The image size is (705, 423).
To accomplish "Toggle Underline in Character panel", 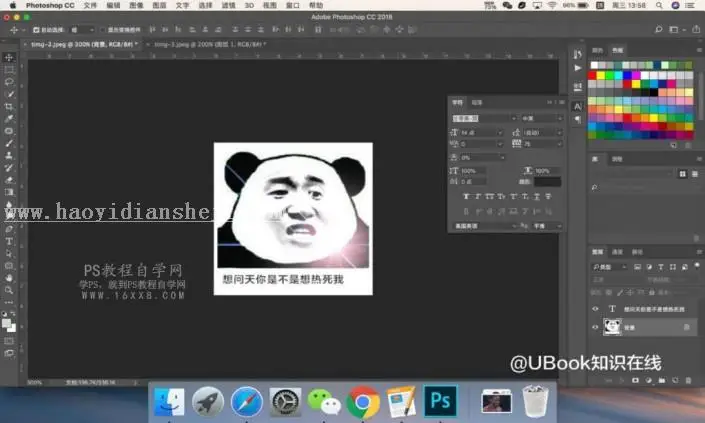I will (x=536, y=196).
